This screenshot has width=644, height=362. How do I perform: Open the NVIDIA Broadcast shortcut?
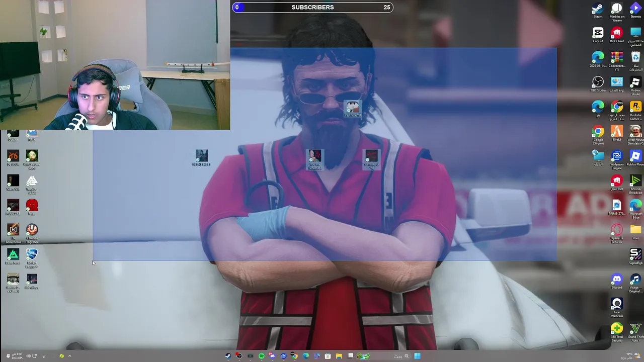point(635,185)
